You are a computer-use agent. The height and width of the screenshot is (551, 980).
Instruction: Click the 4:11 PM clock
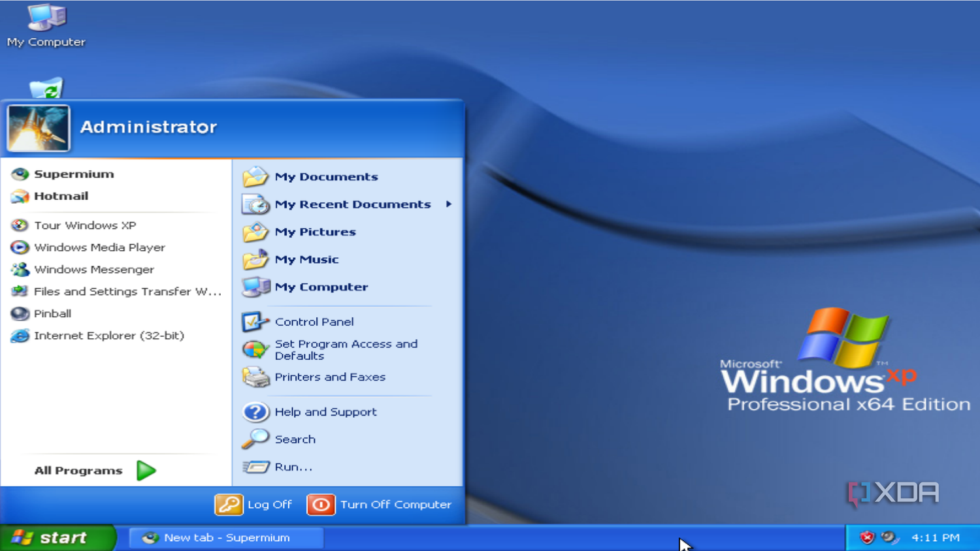point(936,538)
